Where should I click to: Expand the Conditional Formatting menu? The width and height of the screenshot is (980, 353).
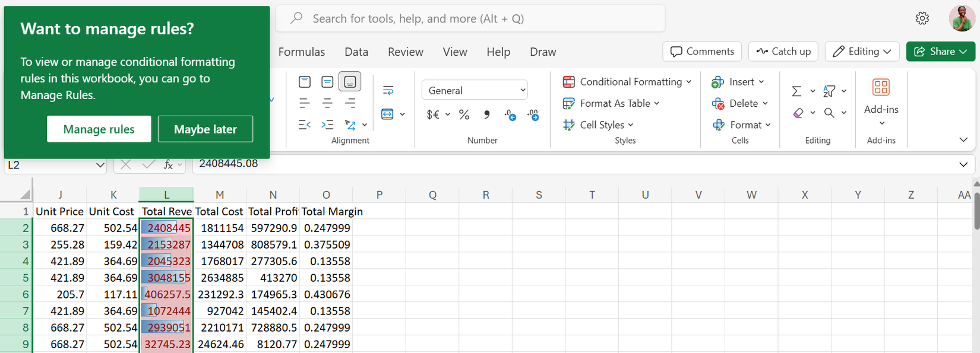tap(627, 82)
